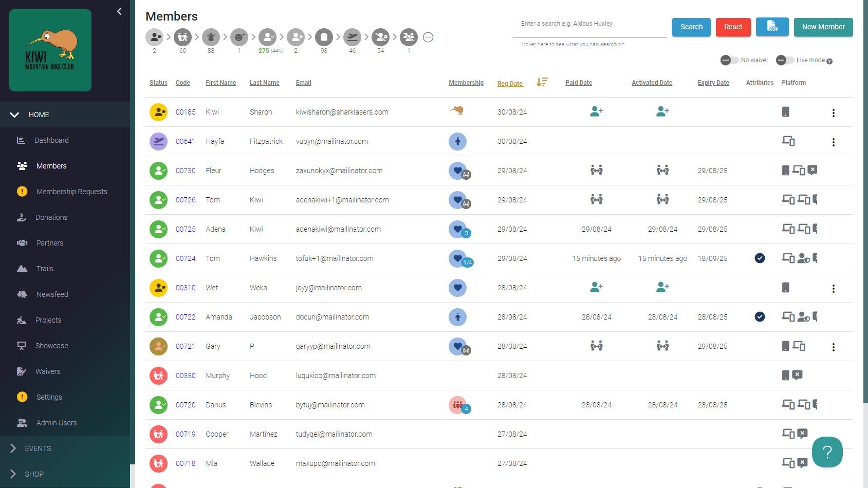
Task: Click Gary P's brown status icon
Action: (158, 346)
